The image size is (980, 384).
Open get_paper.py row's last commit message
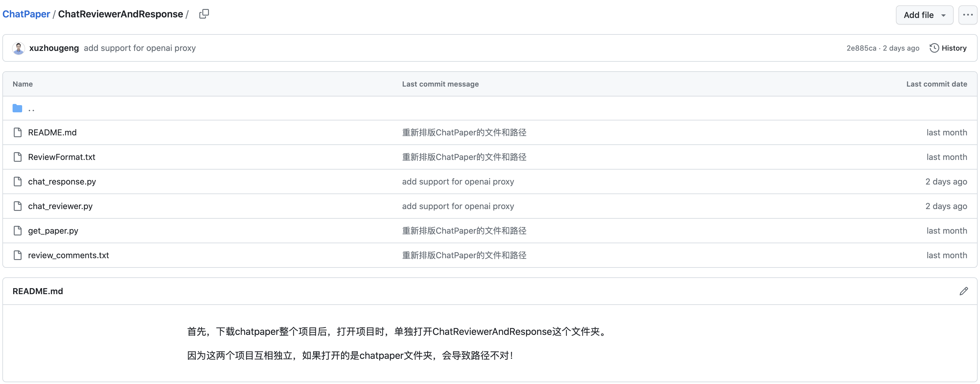[x=464, y=231]
